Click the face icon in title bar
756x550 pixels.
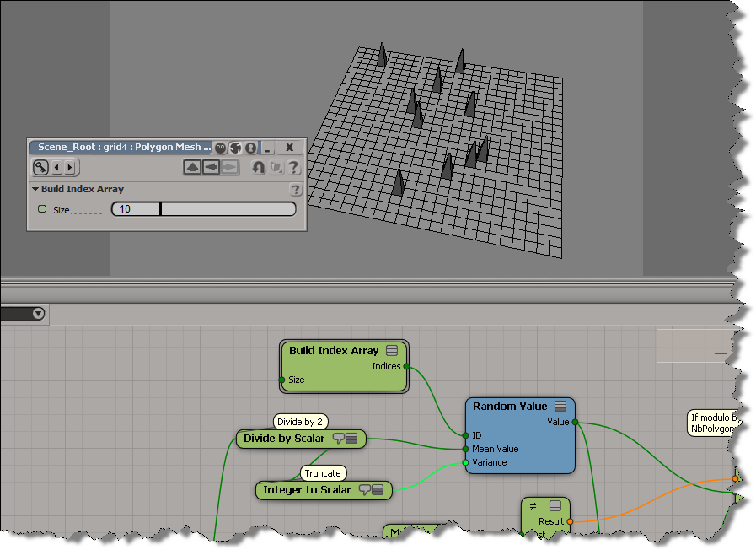click(x=221, y=147)
